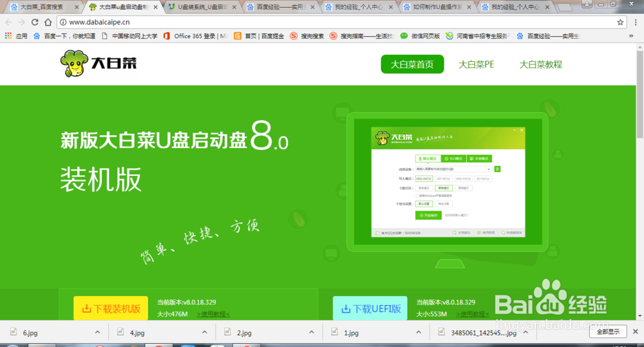This screenshot has width=644, height=347.
Task: Expand options arrow for 6.jpg download
Action: 97,332
